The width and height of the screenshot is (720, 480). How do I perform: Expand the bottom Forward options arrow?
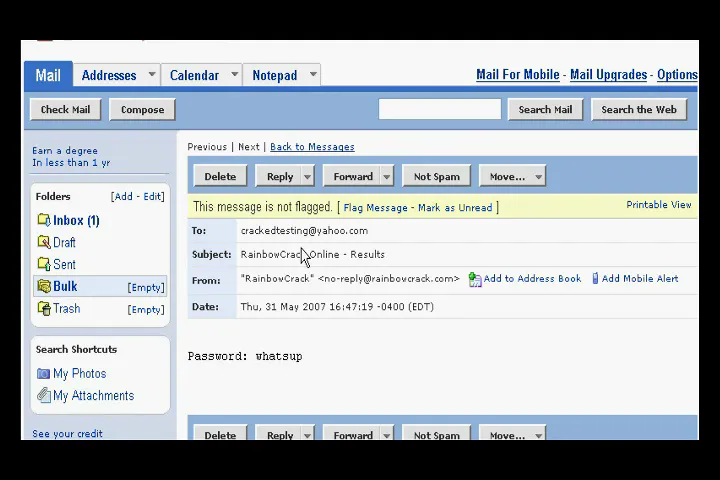(x=387, y=435)
